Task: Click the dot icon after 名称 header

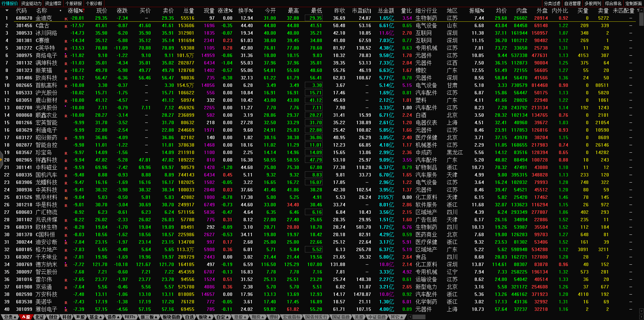Action: [60, 11]
